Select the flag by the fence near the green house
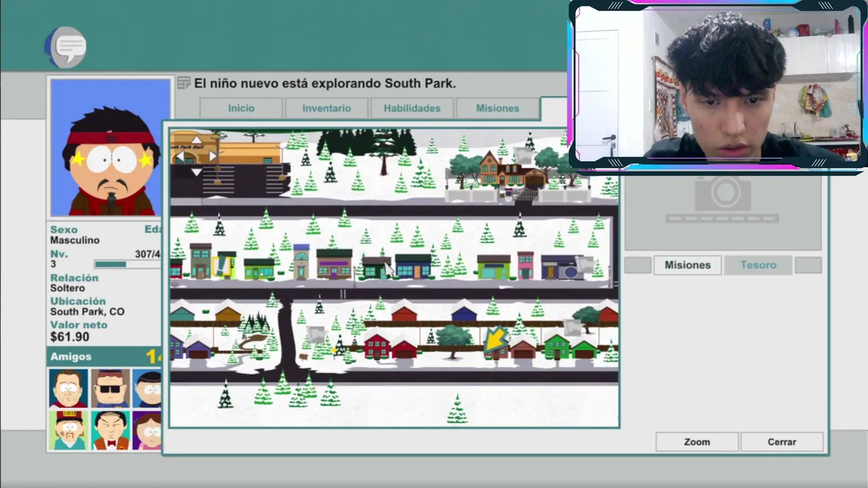 click(572, 327)
